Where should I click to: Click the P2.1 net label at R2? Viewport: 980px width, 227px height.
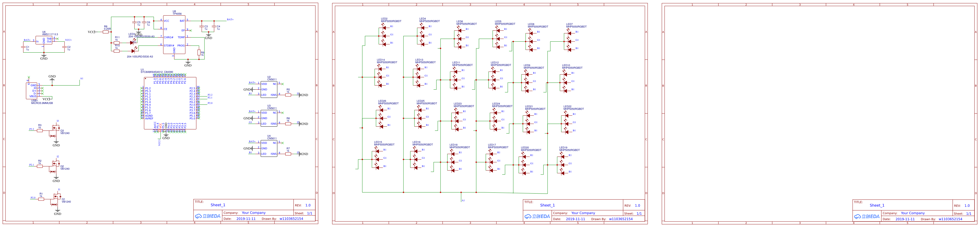coord(32,165)
